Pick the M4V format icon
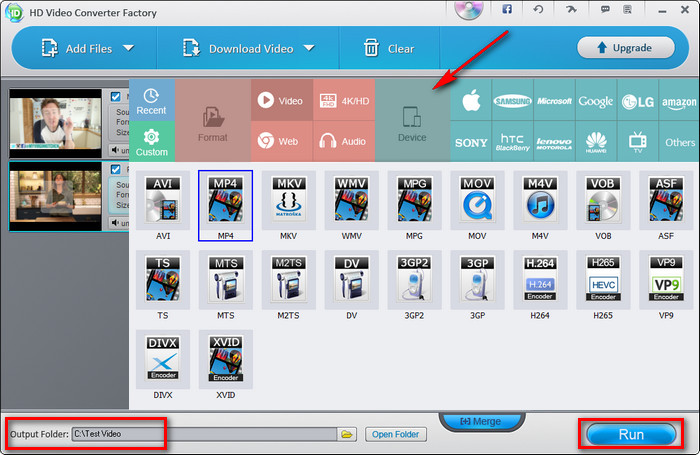 click(x=540, y=200)
